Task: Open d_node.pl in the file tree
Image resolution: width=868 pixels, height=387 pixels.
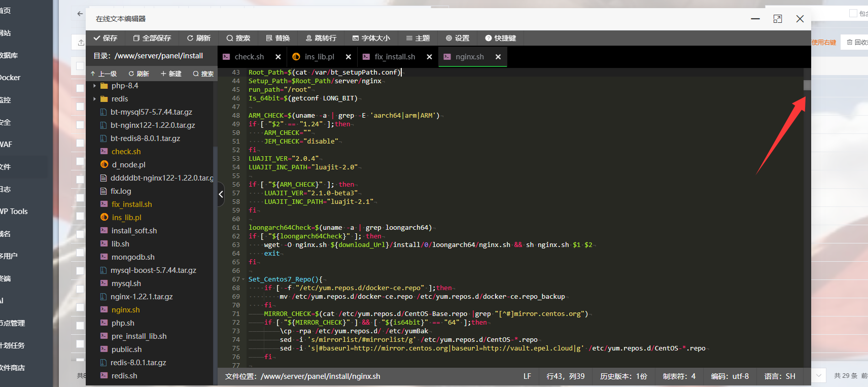Action: pyautogui.click(x=128, y=165)
